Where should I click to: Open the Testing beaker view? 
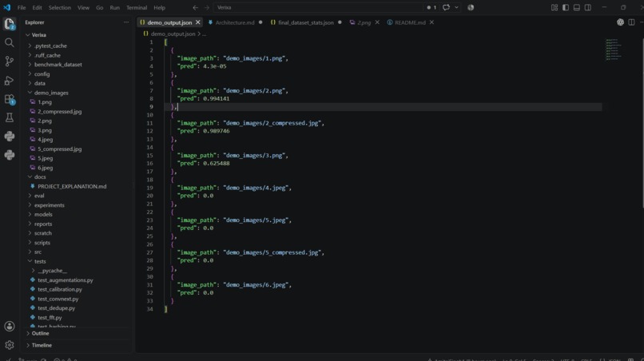click(x=9, y=118)
